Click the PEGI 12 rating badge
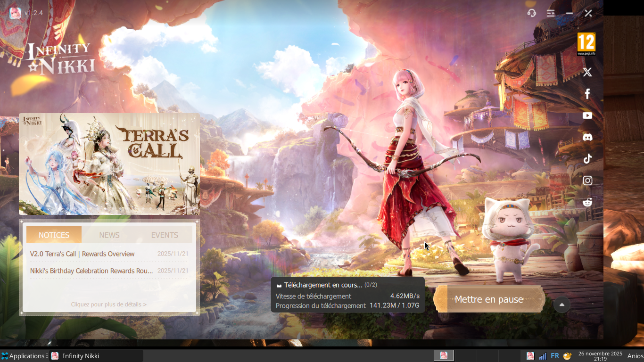Viewport: 644px width, 362px height. click(x=586, y=44)
